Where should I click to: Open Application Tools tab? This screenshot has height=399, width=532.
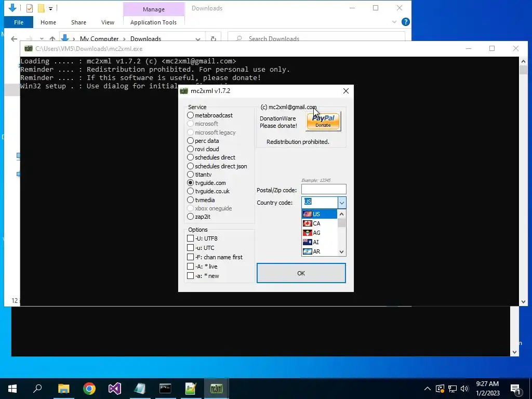tap(153, 22)
